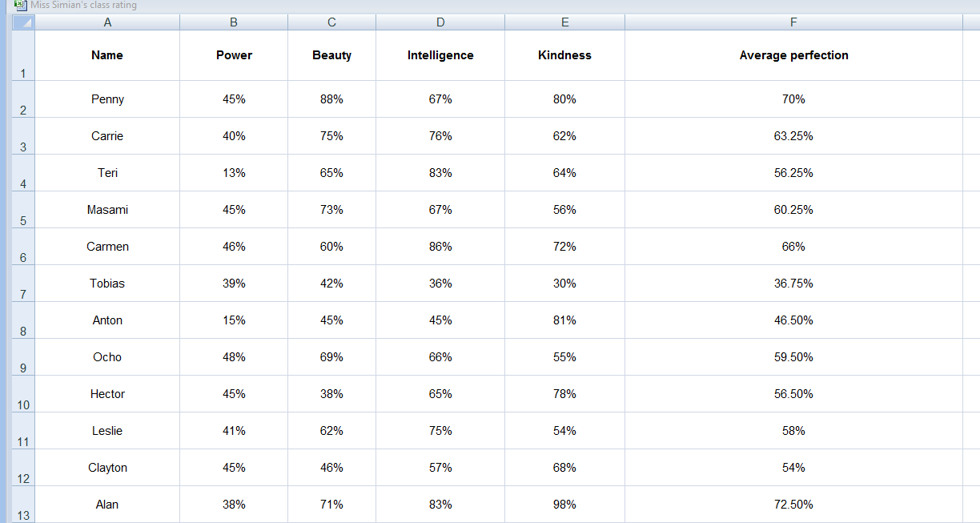Select row 1 by its row header
The image size is (980, 523).
pyautogui.click(x=22, y=55)
